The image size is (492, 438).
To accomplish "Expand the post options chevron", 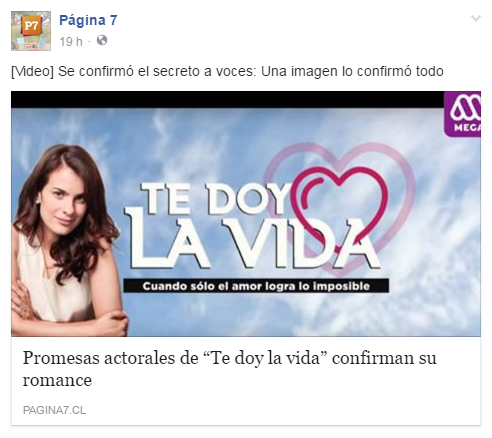I will [476, 18].
